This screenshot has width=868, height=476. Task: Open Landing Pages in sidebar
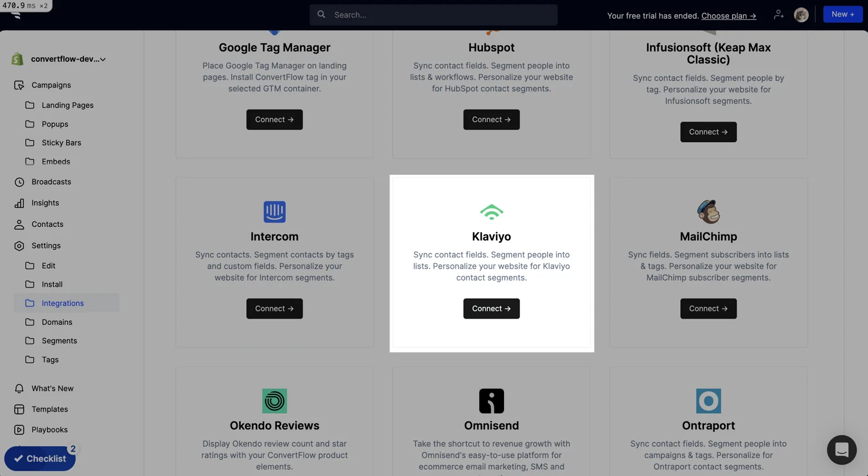tap(67, 105)
